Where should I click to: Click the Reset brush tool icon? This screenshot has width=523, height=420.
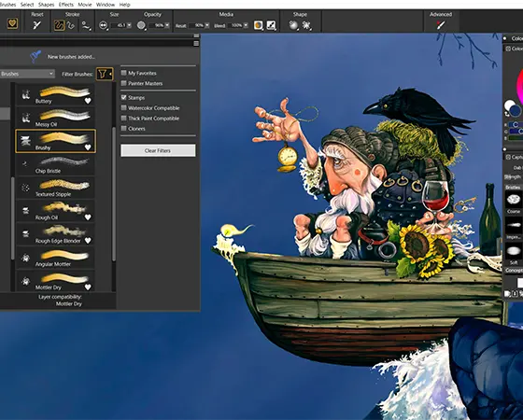pos(36,25)
